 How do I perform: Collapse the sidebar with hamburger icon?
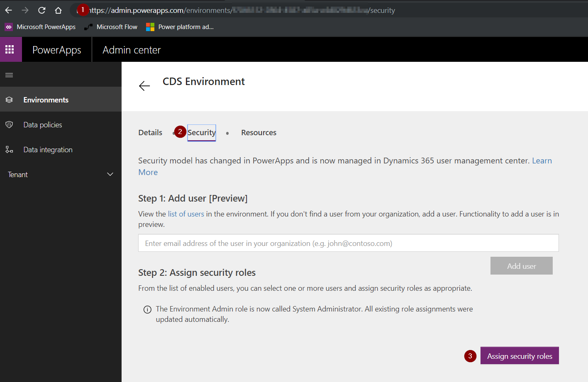point(9,75)
